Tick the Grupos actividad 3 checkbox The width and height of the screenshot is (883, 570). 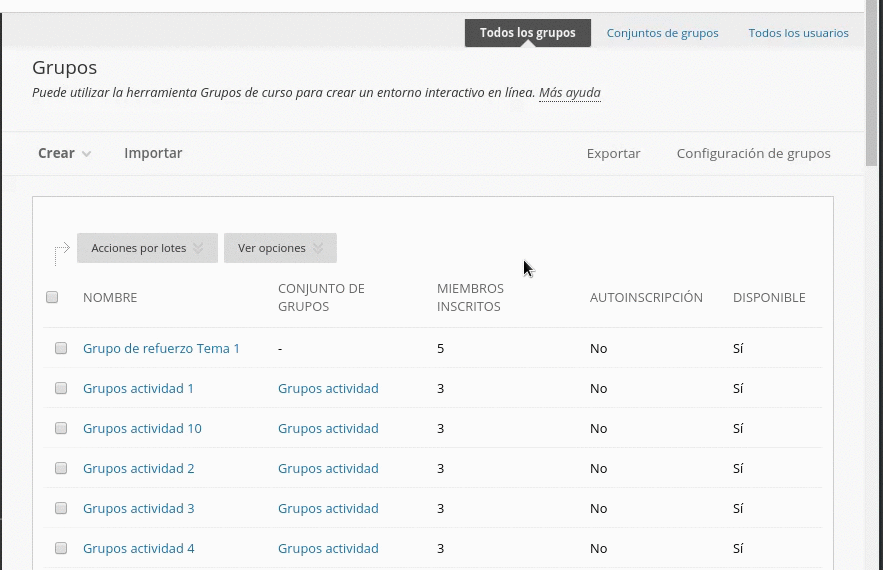point(61,508)
